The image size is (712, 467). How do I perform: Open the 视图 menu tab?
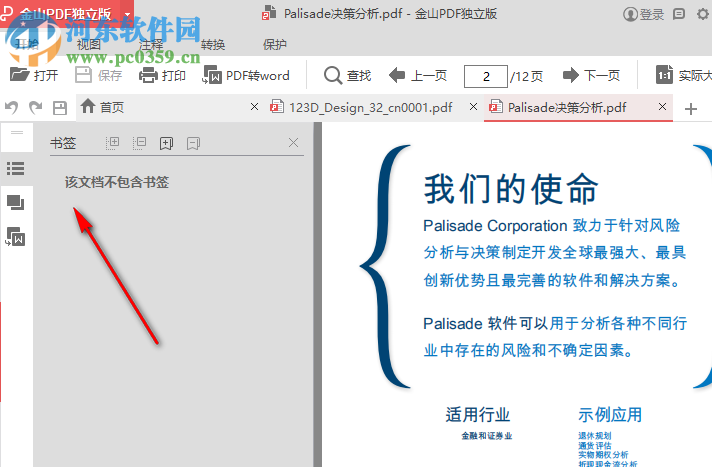pos(89,45)
